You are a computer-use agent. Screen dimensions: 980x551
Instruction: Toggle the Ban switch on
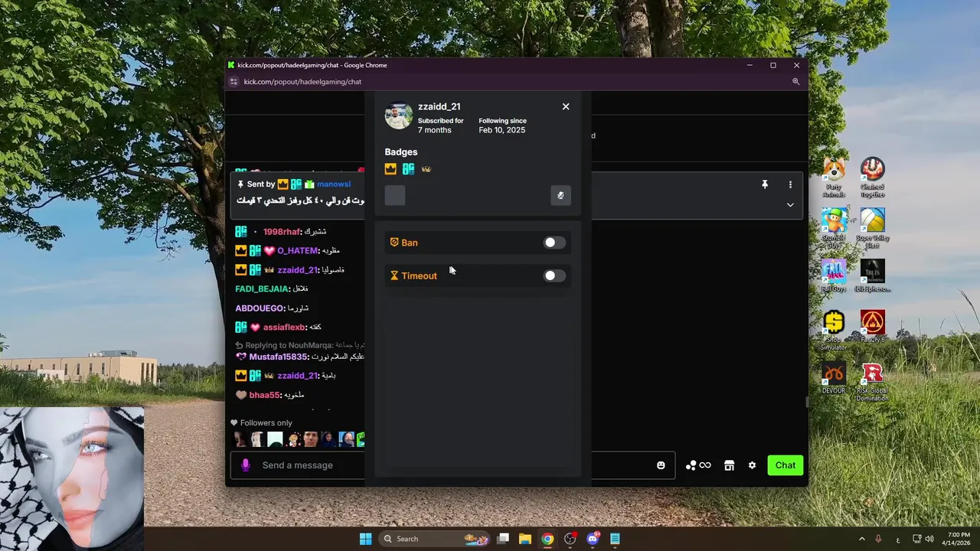pos(554,243)
